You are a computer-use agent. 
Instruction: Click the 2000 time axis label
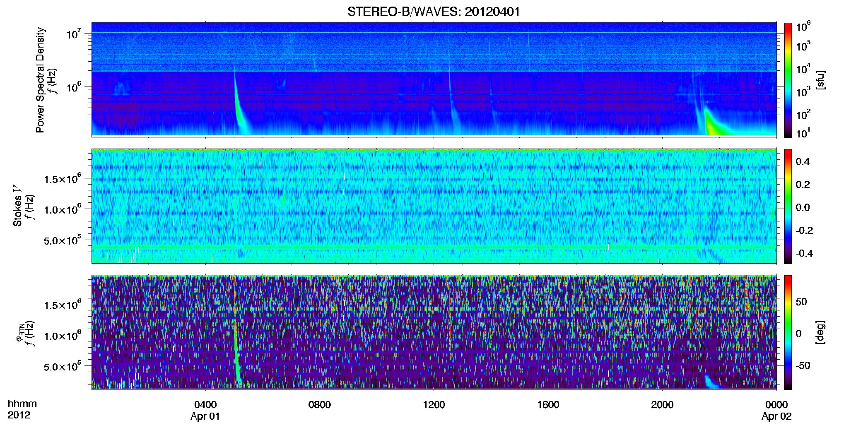click(x=662, y=405)
